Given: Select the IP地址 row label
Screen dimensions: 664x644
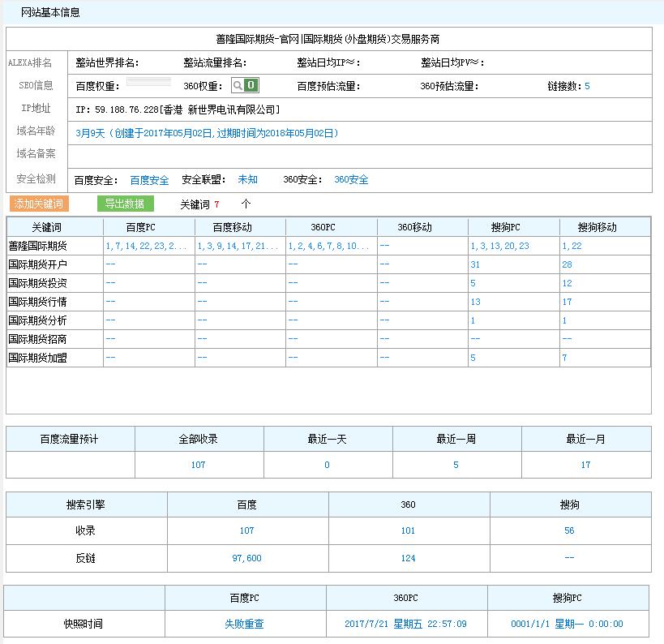Looking at the screenshot, I should tap(35, 108).
